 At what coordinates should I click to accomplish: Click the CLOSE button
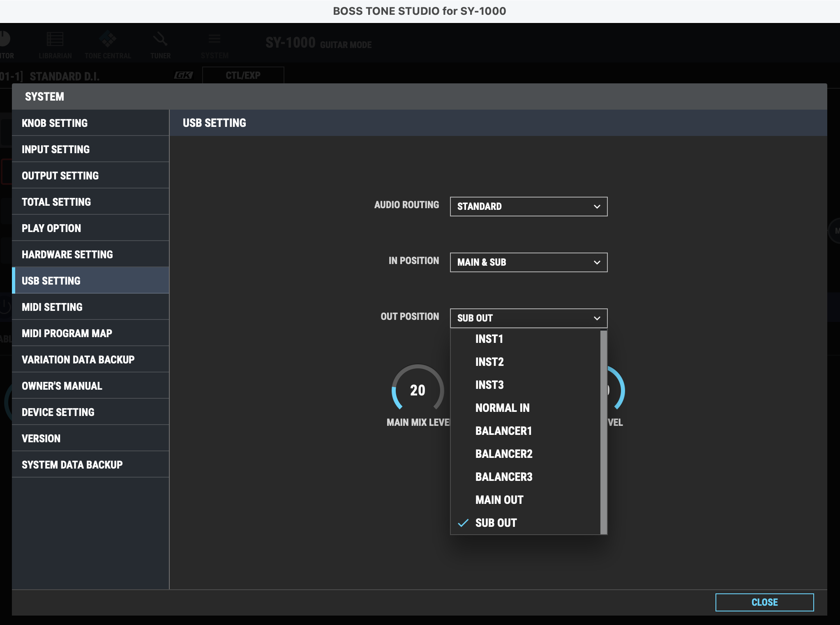(764, 602)
